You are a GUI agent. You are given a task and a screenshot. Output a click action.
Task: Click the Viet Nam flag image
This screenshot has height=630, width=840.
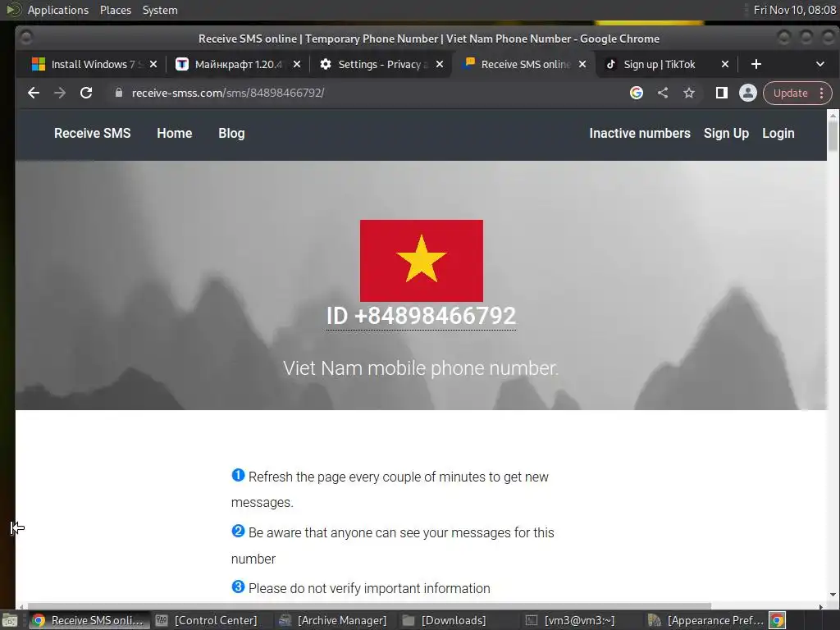421,260
